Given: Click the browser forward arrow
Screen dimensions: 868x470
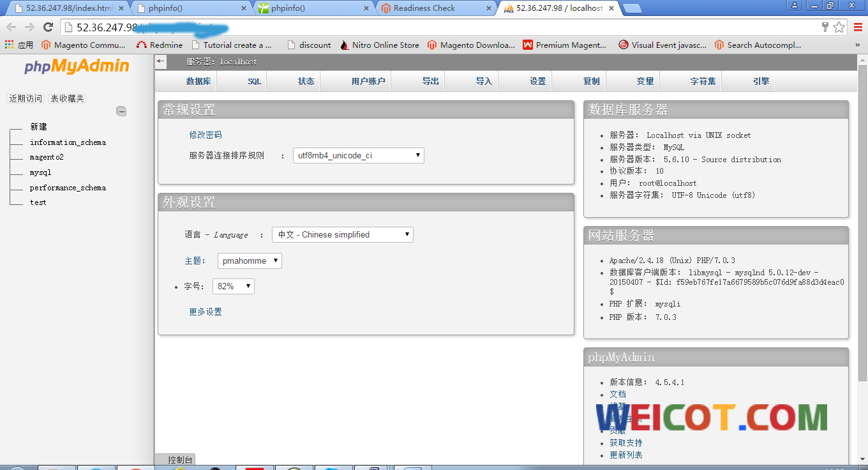Looking at the screenshot, I should [x=29, y=27].
